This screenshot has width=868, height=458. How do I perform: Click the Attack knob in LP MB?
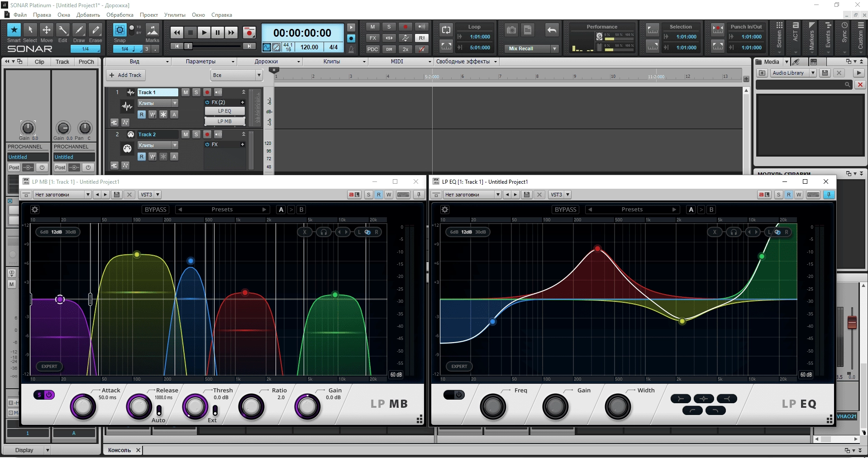tap(83, 406)
